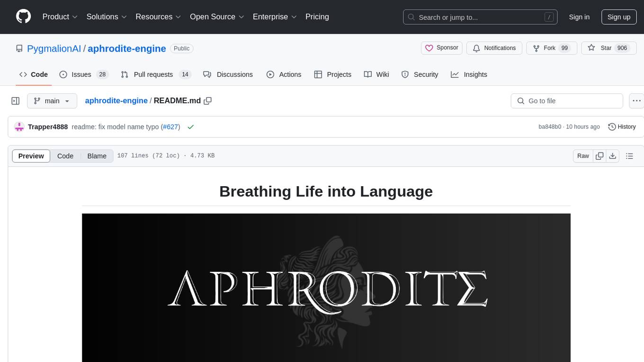Open the aphrodite-engine repository link in header
Image resolution: width=644 pixels, height=362 pixels.
point(127,48)
